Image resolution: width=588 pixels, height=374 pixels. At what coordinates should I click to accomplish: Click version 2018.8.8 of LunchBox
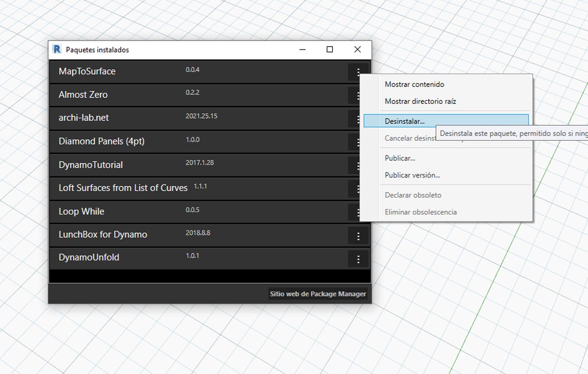pyautogui.click(x=198, y=233)
